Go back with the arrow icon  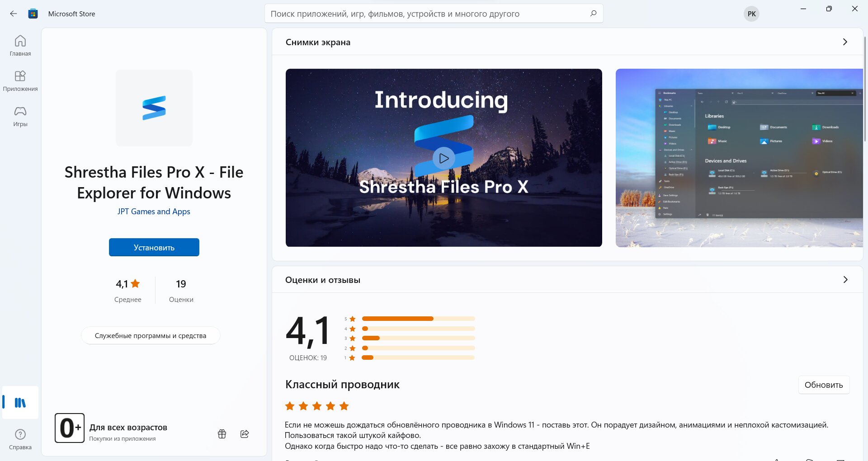tap(14, 14)
